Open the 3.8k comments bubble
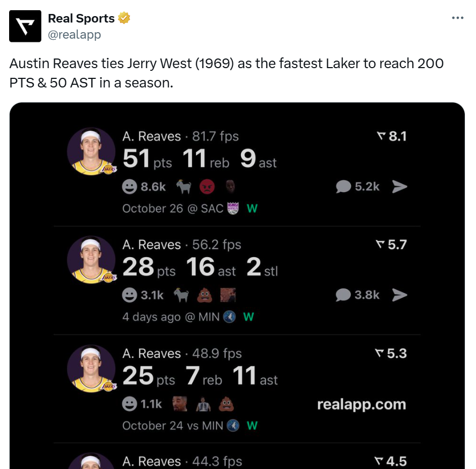476x469 pixels. point(358,295)
